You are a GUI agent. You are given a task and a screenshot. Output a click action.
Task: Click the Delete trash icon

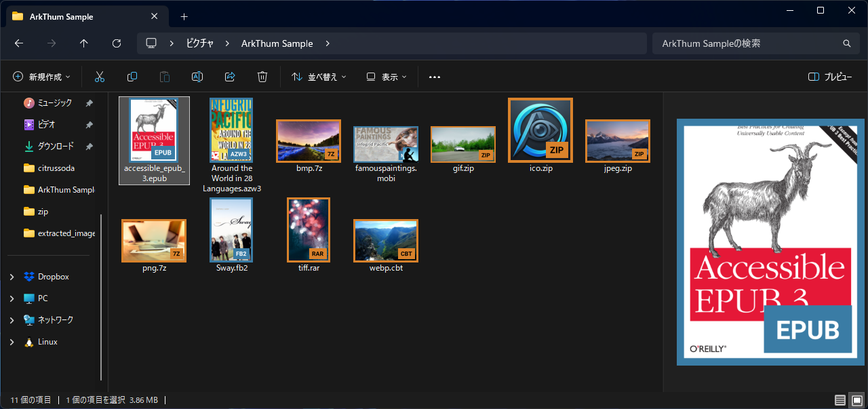[262, 77]
